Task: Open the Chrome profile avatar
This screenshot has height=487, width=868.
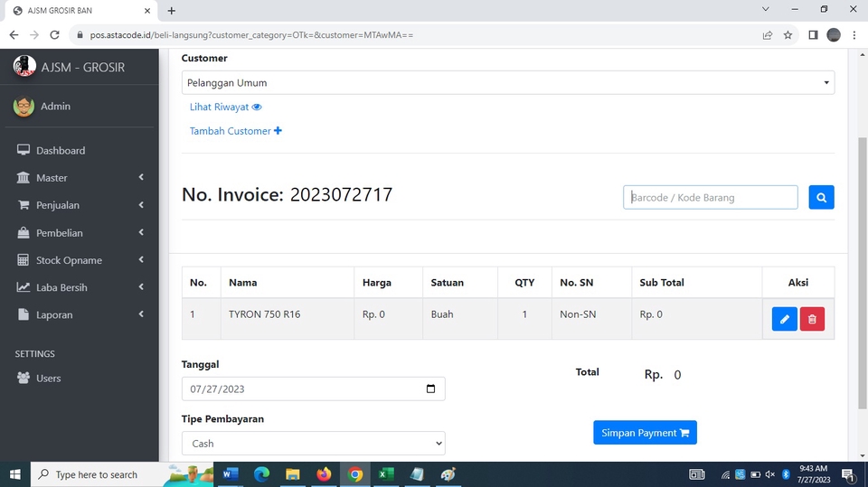Action: [834, 35]
